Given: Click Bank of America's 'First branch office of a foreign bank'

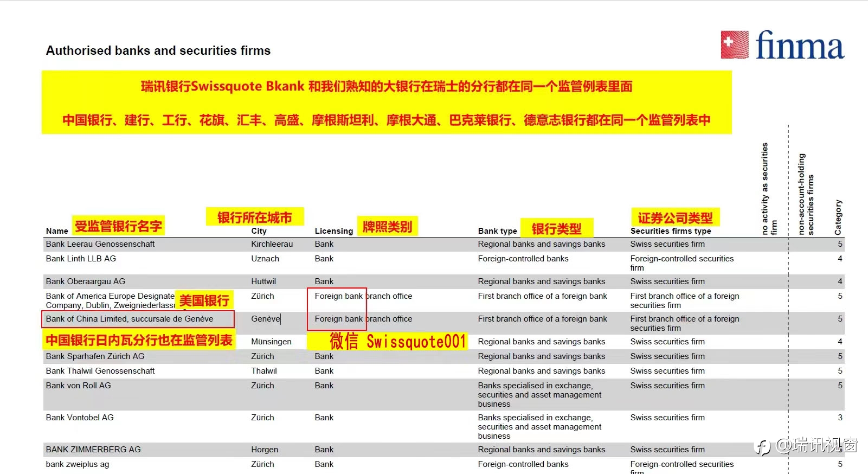Looking at the screenshot, I should click(543, 296).
